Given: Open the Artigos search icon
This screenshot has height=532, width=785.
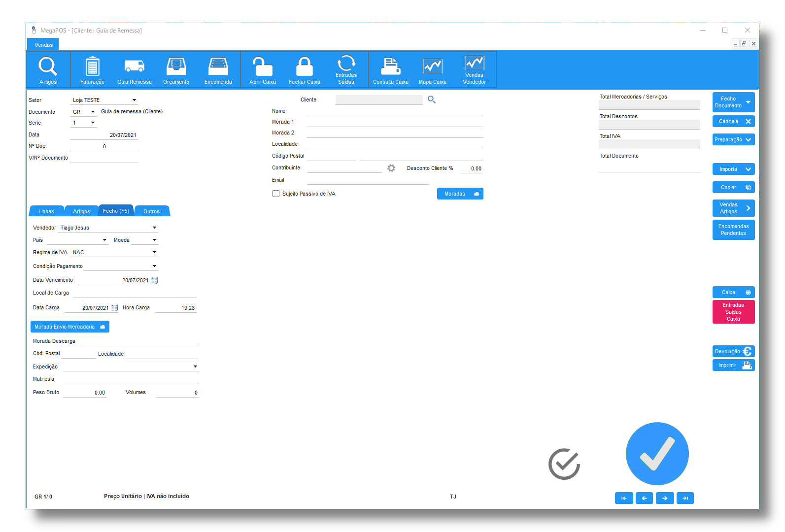Looking at the screenshot, I should (48, 66).
